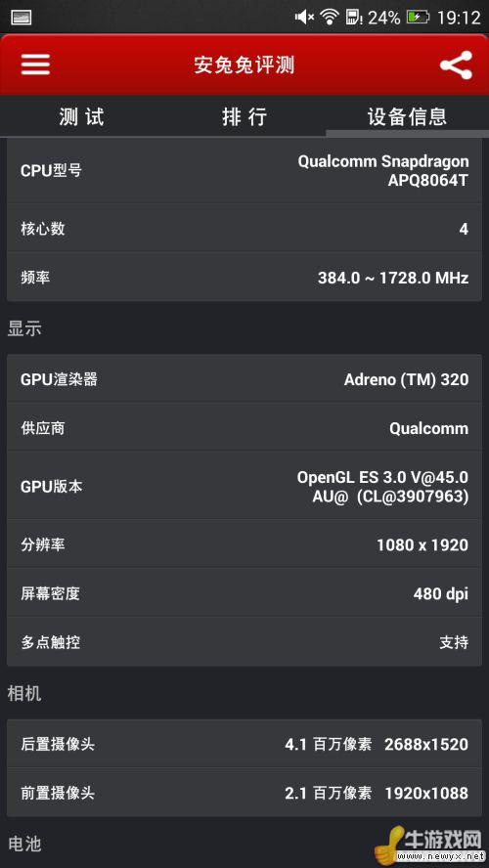Tap the 供应商 Qualcomm row
489x868 pixels.
[x=244, y=428]
